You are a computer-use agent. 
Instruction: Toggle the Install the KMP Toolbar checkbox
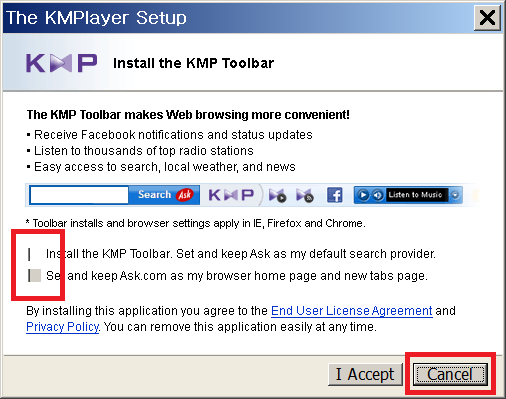34,254
